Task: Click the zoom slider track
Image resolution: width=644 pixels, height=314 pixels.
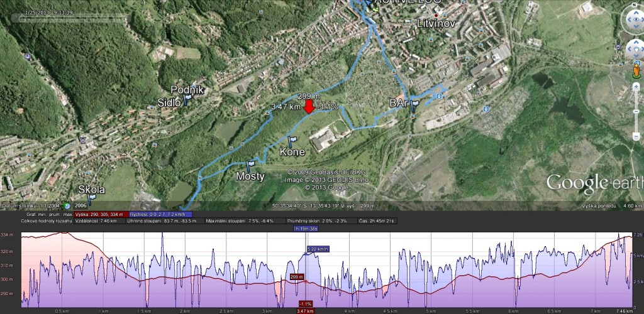Action: pos(636,112)
